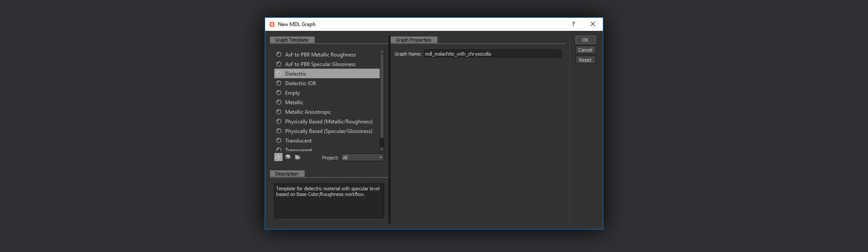The height and width of the screenshot is (252, 868).
Task: Click the template list vertical scrollbar
Action: (x=382, y=96)
